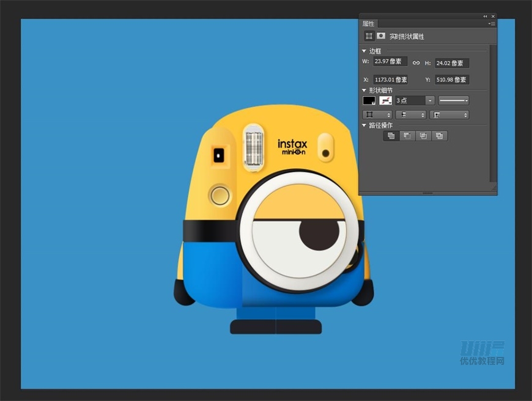Open the stroke line cap dropdown

410,114
